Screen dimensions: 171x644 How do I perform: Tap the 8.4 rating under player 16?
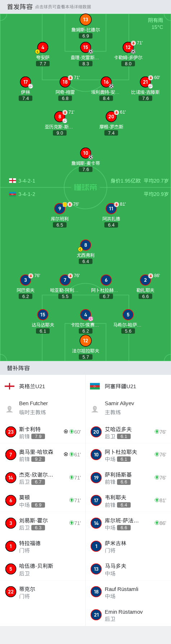106,98
